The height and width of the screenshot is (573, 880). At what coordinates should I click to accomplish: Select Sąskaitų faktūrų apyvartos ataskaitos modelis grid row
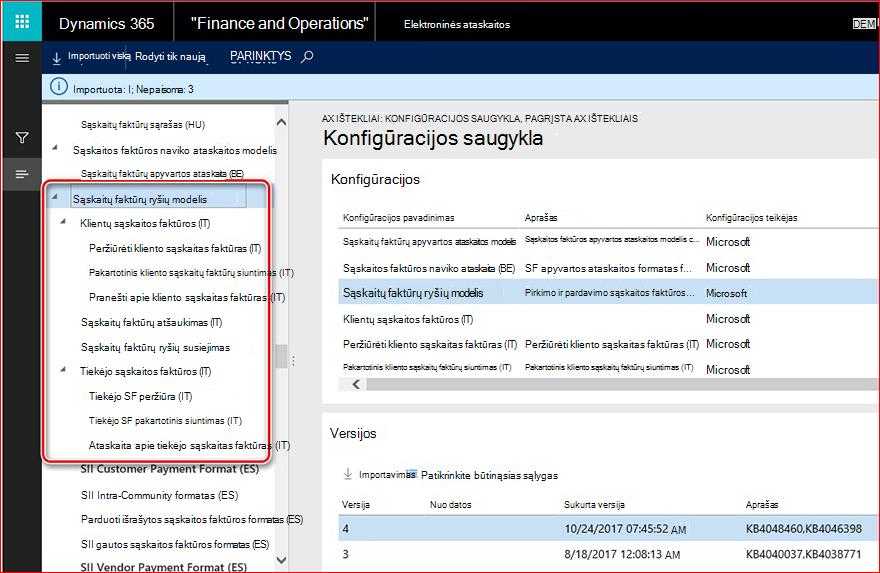click(608, 242)
